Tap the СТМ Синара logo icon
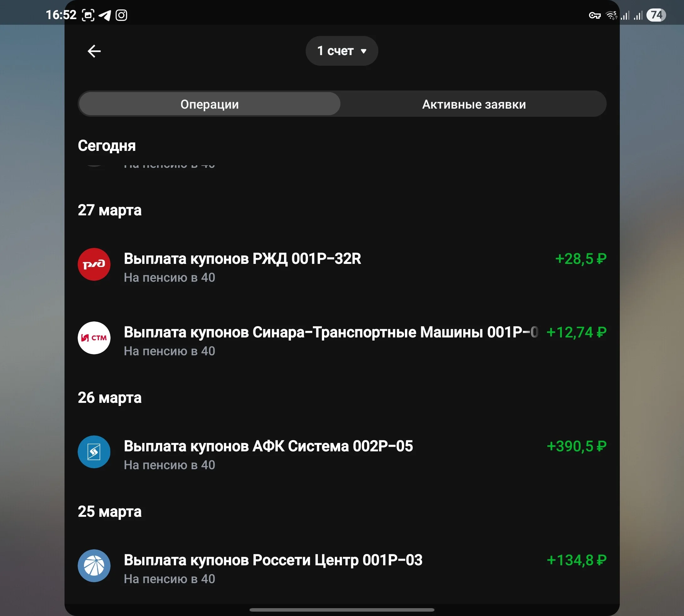This screenshot has width=684, height=616. click(x=94, y=338)
